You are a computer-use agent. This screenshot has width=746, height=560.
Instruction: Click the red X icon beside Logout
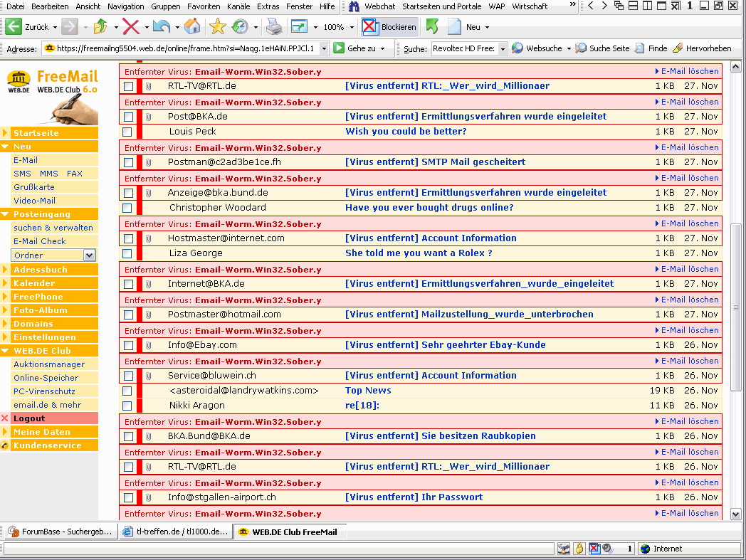pyautogui.click(x=5, y=418)
